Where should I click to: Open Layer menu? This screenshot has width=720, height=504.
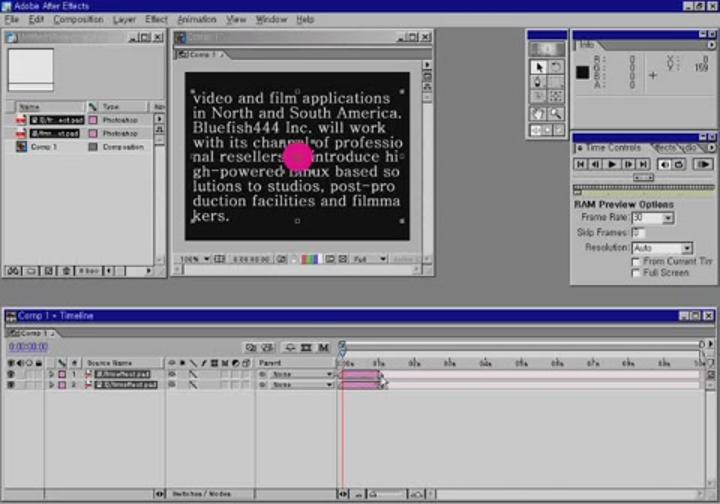click(124, 20)
